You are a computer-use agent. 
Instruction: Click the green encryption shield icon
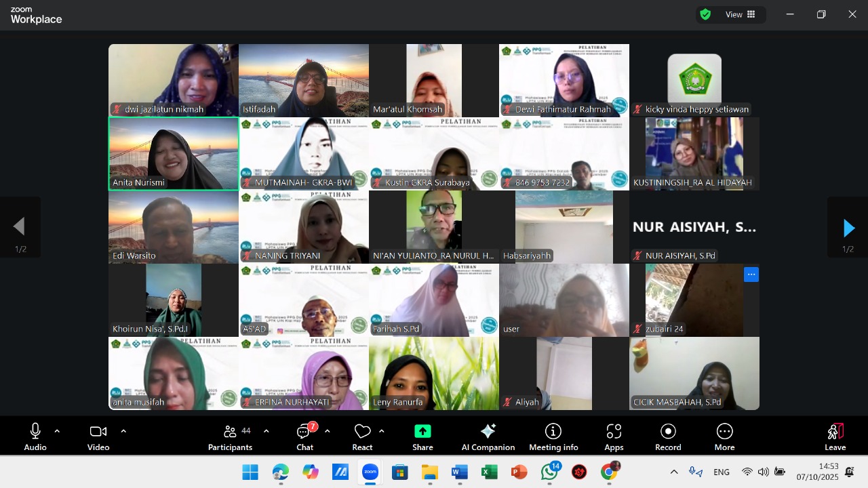pos(705,14)
